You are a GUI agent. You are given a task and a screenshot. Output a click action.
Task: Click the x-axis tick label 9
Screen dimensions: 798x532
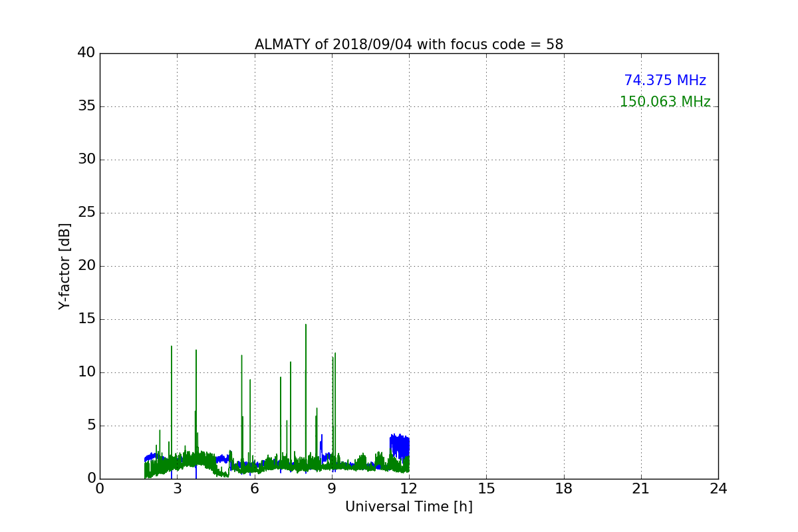pos(332,489)
